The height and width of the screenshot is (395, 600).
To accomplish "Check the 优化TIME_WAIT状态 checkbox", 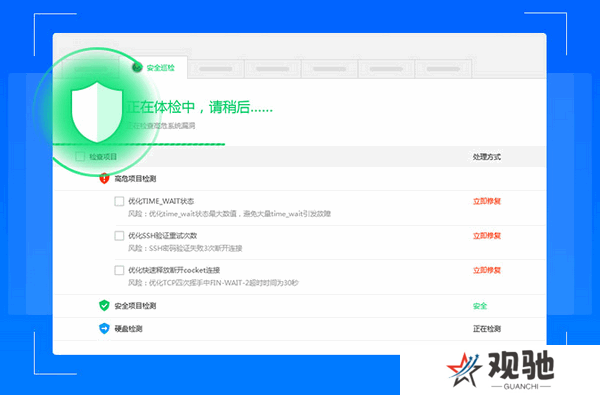I will tap(119, 201).
